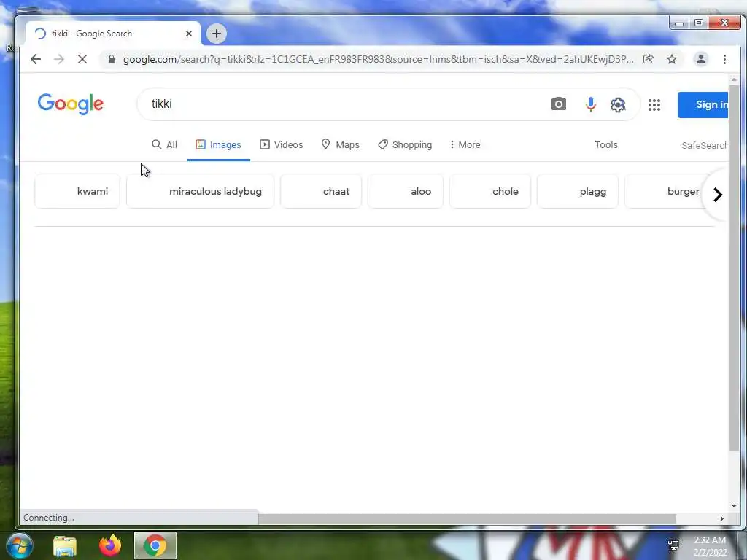Screen dimensions: 747x560
Task: Select the aloo suggestion chip
Action: [406, 191]
